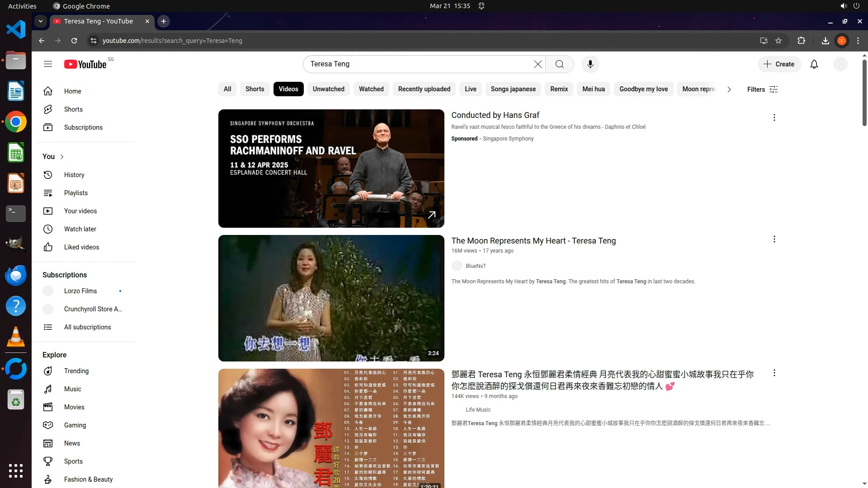Screen dimensions: 868x488
Task: Click the Create button
Action: [x=779, y=64]
